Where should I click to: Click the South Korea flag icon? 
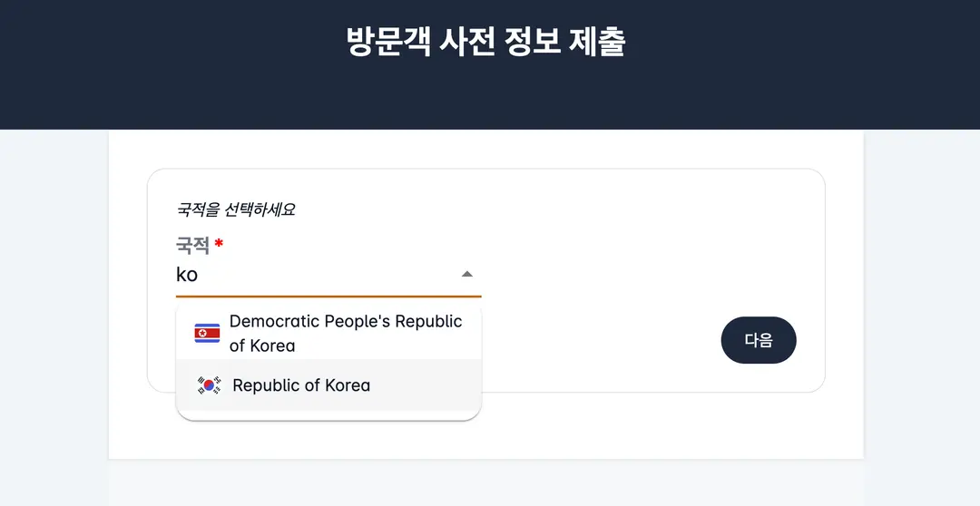(x=209, y=385)
